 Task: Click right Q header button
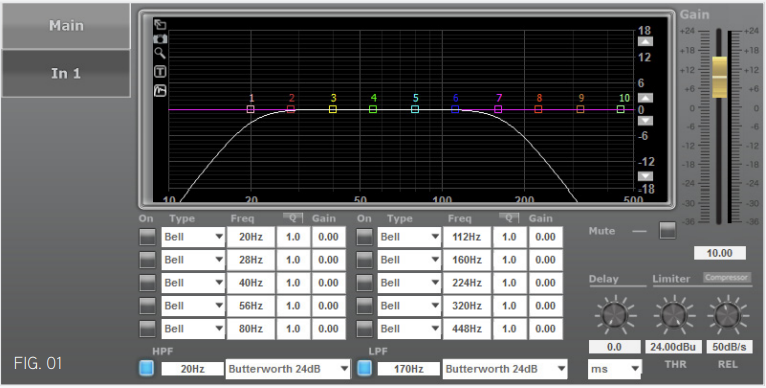coord(509,218)
